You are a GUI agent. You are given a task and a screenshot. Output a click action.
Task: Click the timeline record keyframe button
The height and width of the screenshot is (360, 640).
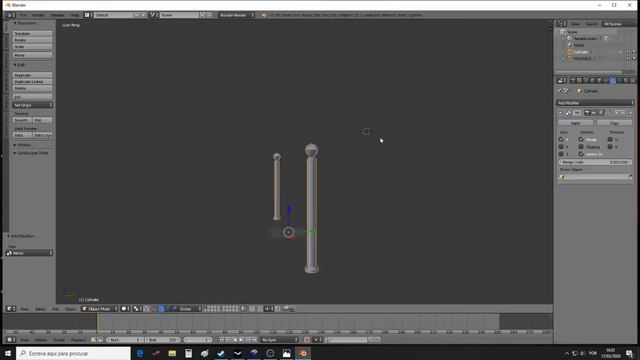coord(307,340)
